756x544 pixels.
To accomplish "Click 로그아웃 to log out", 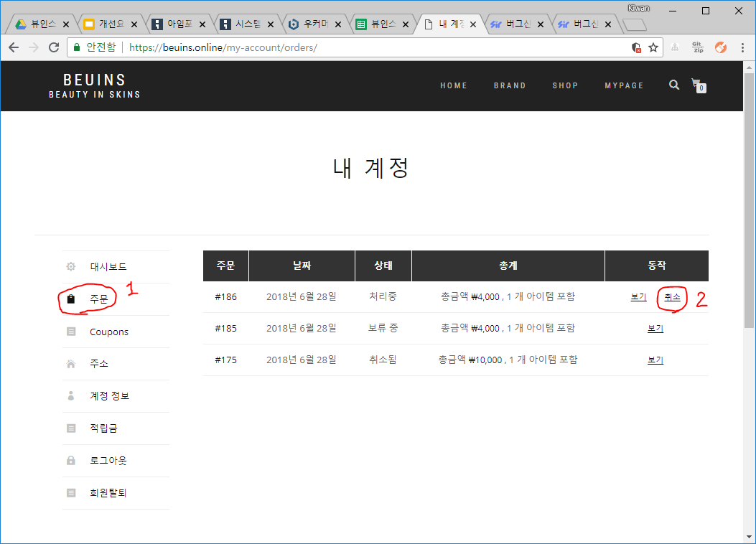I will point(108,460).
